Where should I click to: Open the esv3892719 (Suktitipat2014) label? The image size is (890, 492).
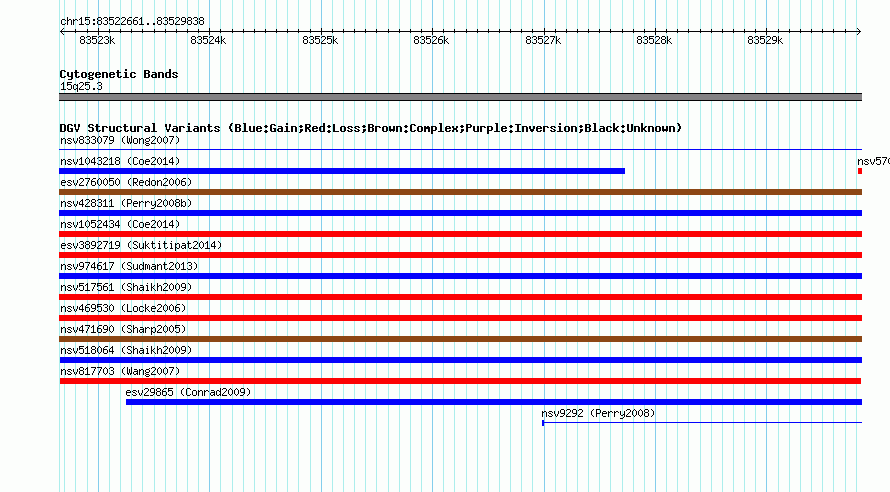(x=141, y=245)
